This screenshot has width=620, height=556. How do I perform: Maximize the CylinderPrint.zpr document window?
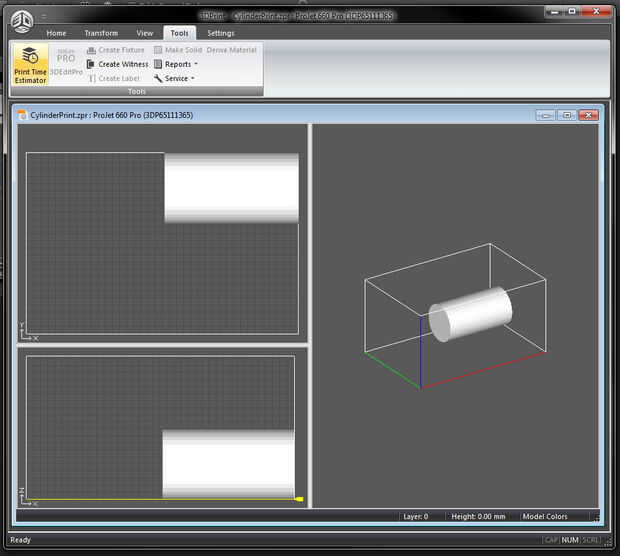click(x=567, y=115)
